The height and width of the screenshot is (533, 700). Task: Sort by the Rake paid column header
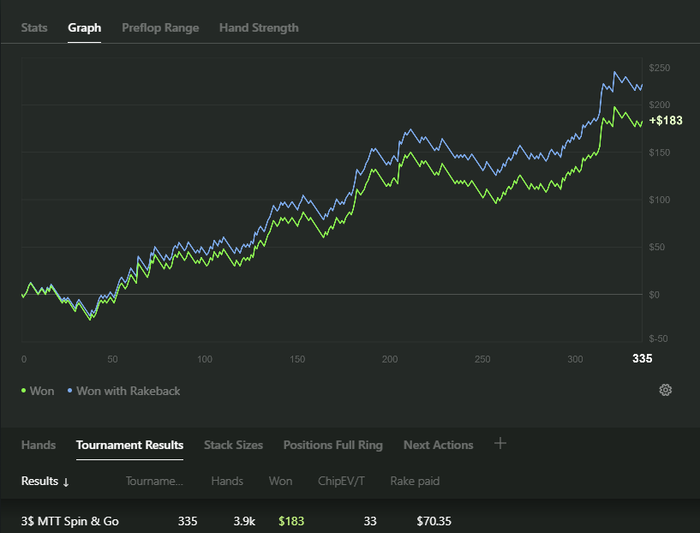pos(414,481)
